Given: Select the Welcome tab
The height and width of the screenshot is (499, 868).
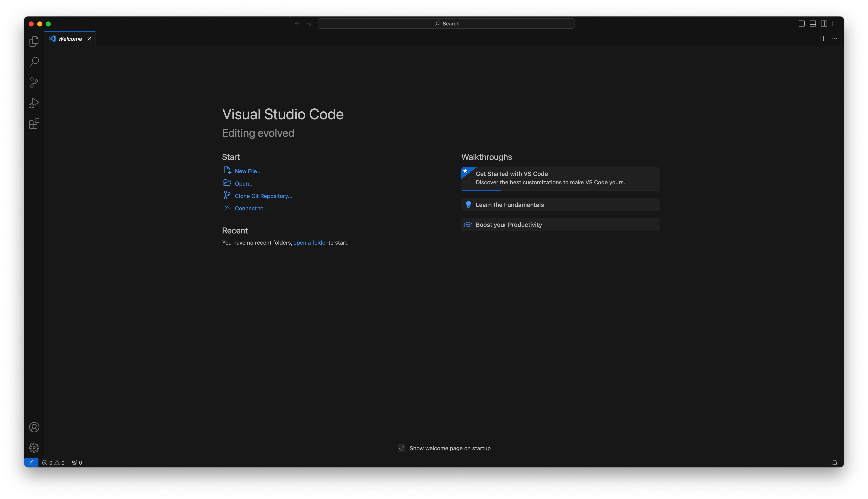Looking at the screenshot, I should tap(70, 39).
